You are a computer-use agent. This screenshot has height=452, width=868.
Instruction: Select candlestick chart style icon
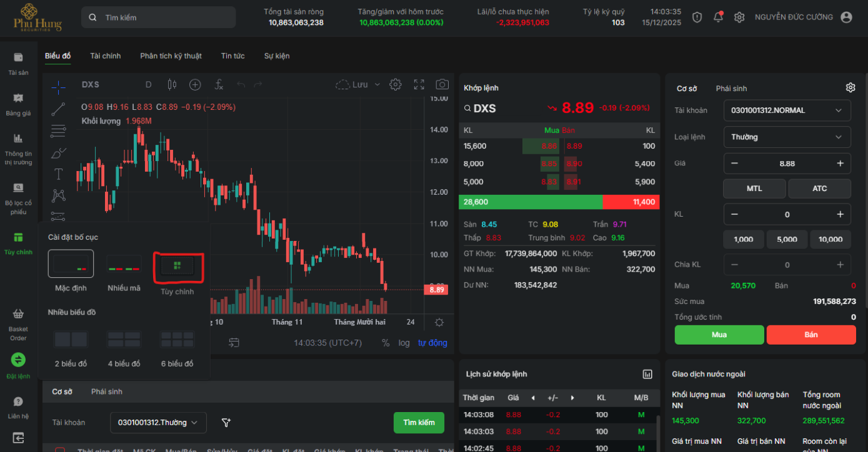coord(172,84)
